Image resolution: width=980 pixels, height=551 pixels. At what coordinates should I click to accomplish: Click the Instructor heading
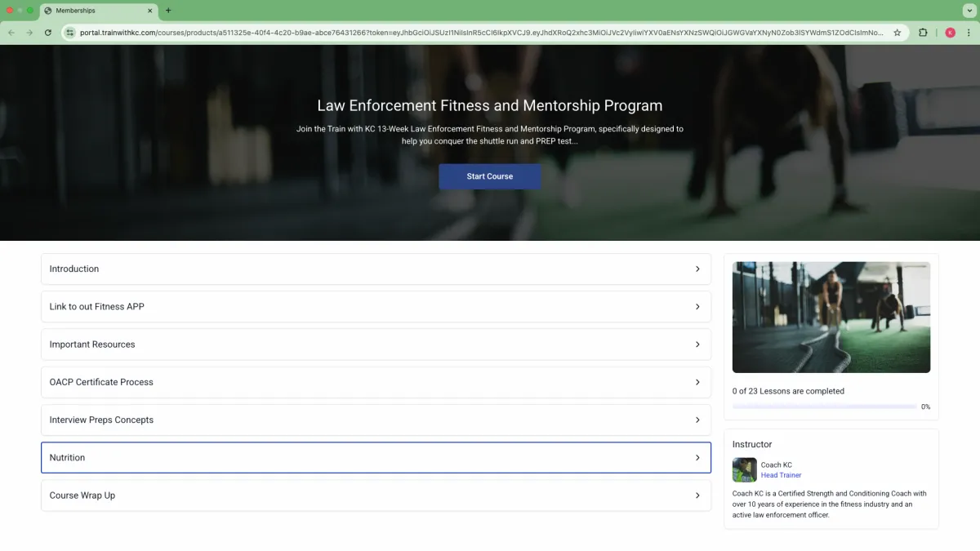pos(752,444)
